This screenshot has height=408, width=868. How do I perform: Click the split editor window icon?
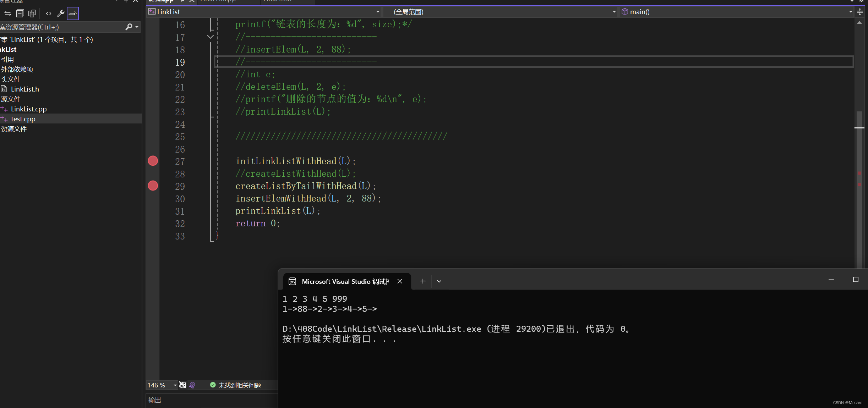coord(860,12)
